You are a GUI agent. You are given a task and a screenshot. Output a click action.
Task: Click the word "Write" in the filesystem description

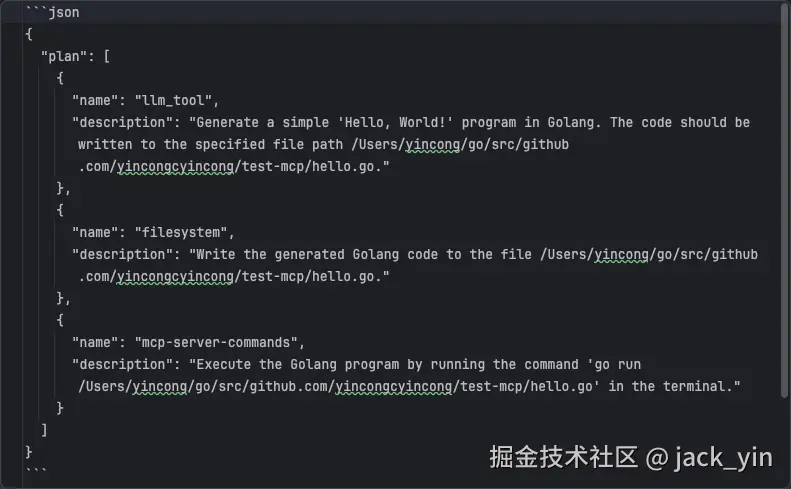click(x=217, y=254)
